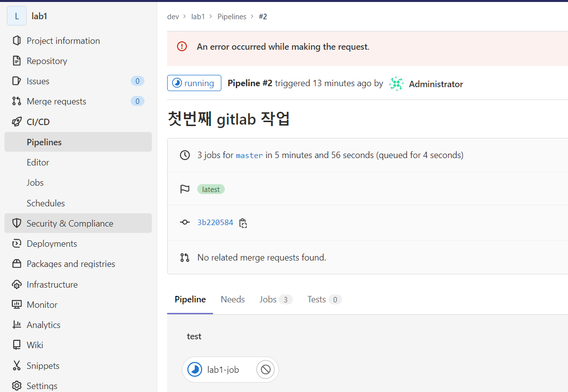Click the Packages and registries icon
The image size is (568, 392).
pyautogui.click(x=17, y=263)
